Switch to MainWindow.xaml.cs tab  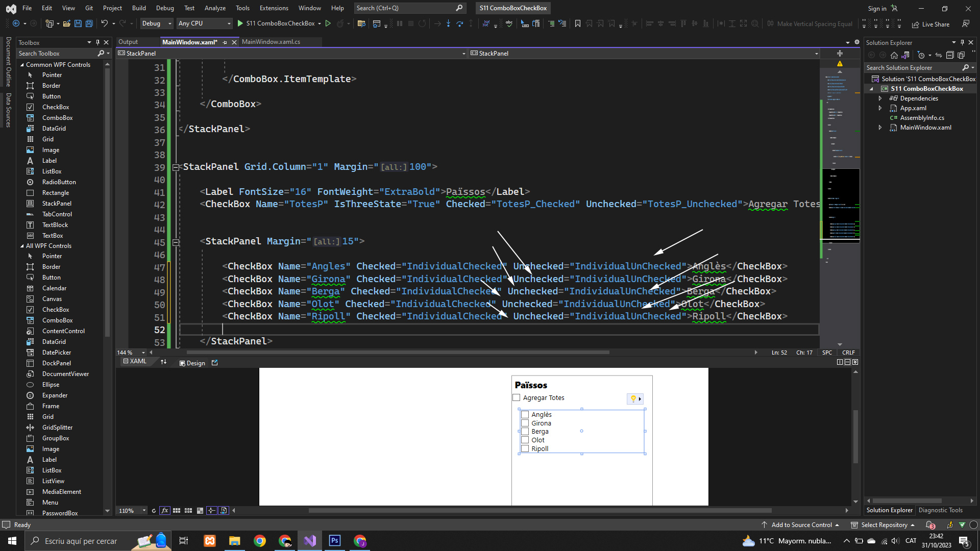point(271,42)
